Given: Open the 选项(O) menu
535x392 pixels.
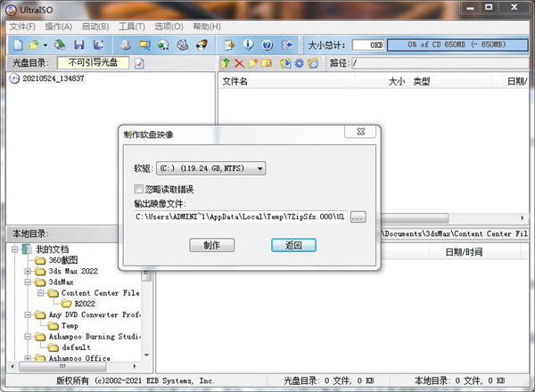Looking at the screenshot, I should click(169, 27).
